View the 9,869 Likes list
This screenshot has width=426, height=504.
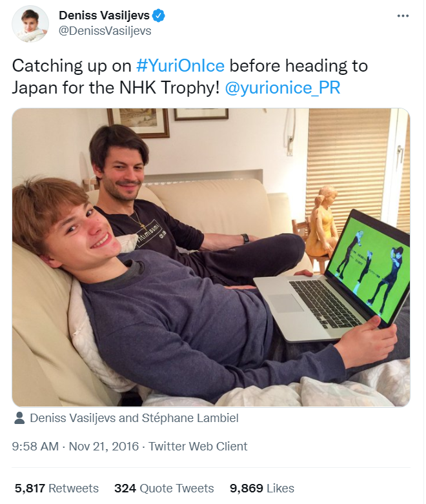[261, 489]
